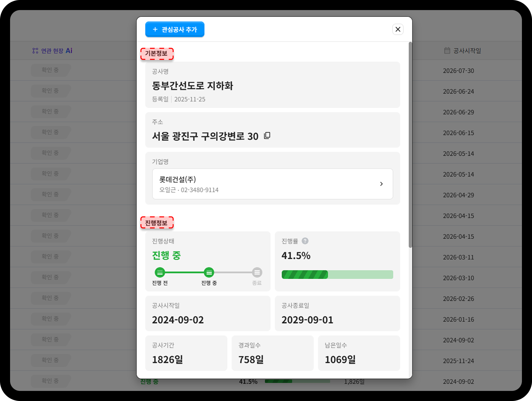Viewport: 532px width, 401px height.
Task: Select project name 동부간선도로 지하화
Action: [193, 86]
